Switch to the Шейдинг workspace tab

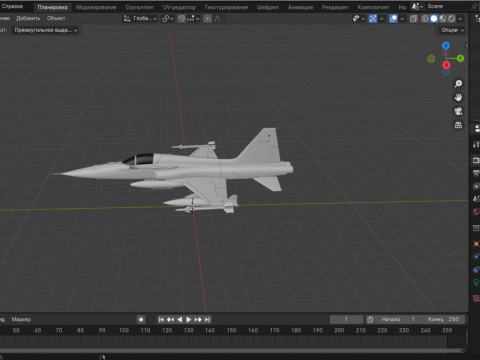(x=268, y=7)
